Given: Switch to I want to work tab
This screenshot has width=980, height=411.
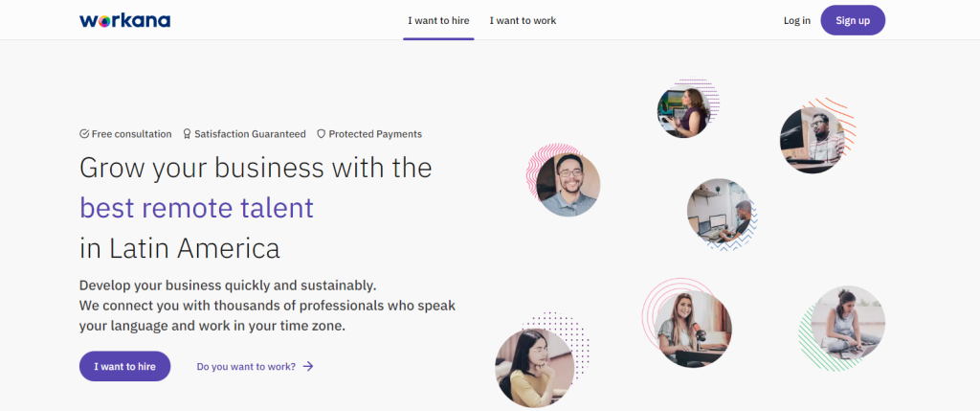Looking at the screenshot, I should (x=523, y=20).
